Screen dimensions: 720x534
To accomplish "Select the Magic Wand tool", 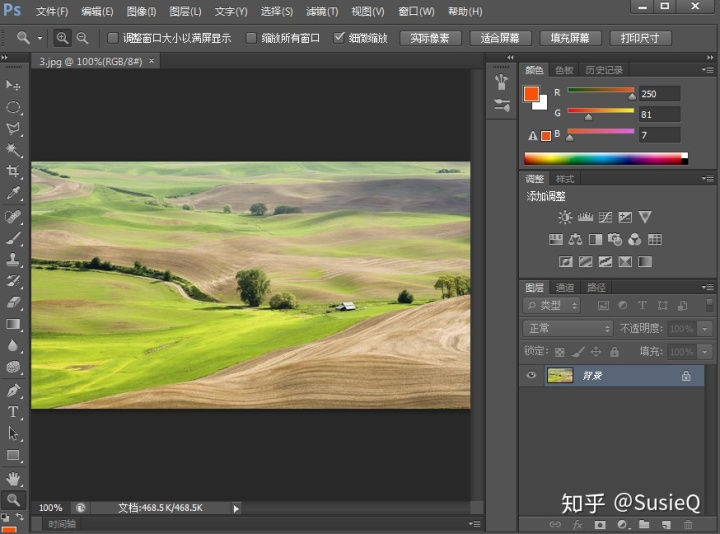I will tap(13, 149).
